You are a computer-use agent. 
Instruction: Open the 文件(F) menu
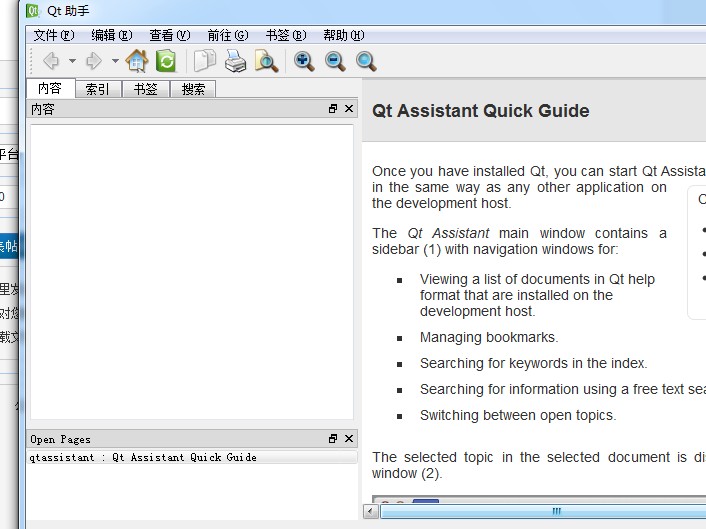54,35
